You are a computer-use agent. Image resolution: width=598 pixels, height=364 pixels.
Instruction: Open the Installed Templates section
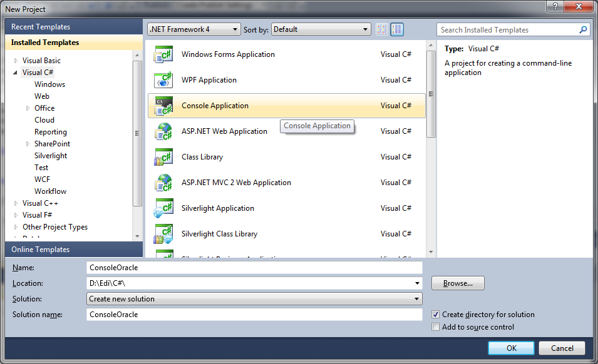[74, 43]
